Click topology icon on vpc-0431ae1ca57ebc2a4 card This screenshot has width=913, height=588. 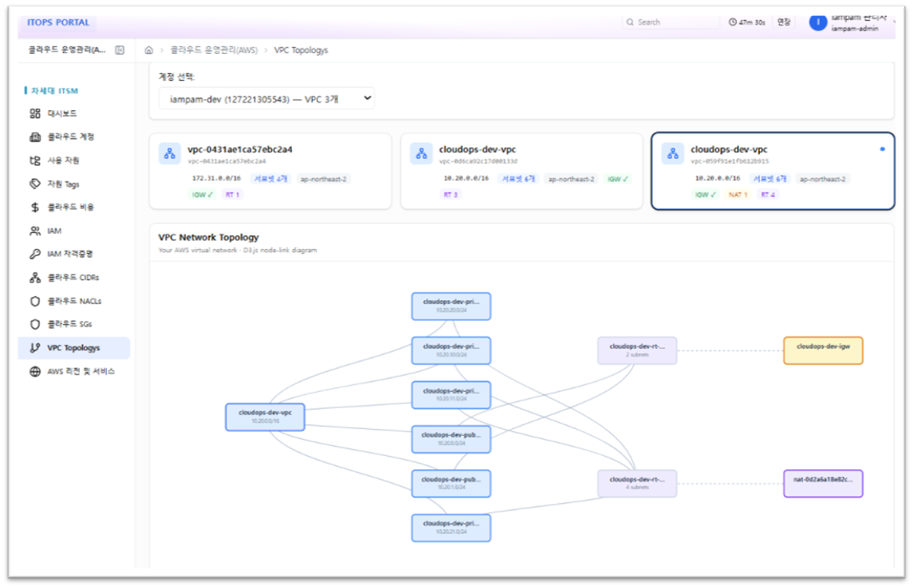[169, 154]
